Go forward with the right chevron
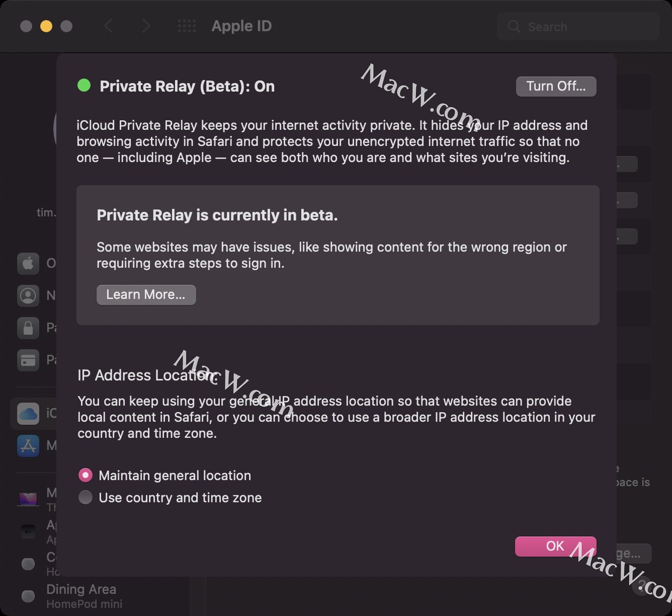The image size is (672, 616). (146, 26)
